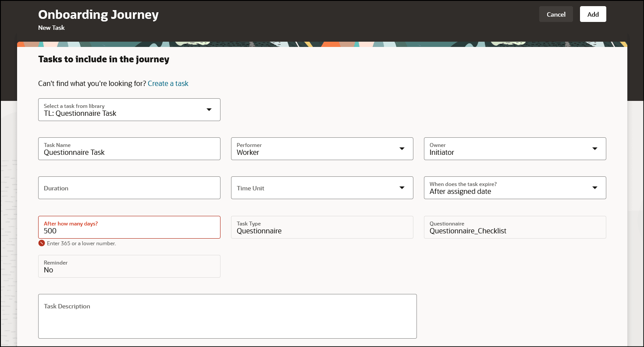Image resolution: width=644 pixels, height=347 pixels.
Task: Click the Can't find what you're looking for text
Action: [x=92, y=83]
